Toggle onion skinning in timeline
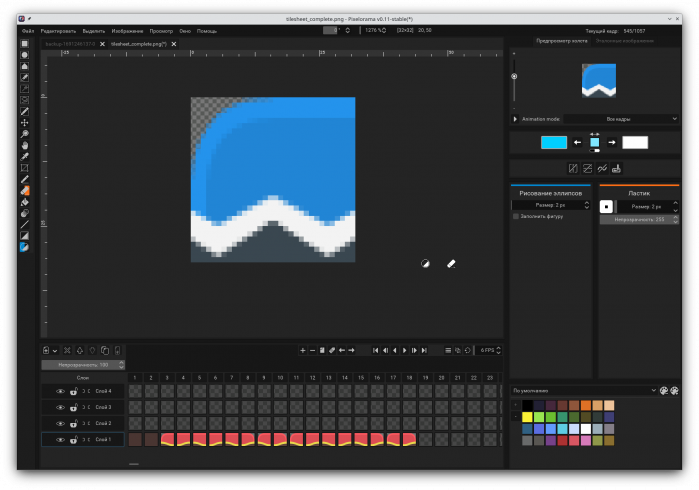The image size is (699, 490). point(458,350)
